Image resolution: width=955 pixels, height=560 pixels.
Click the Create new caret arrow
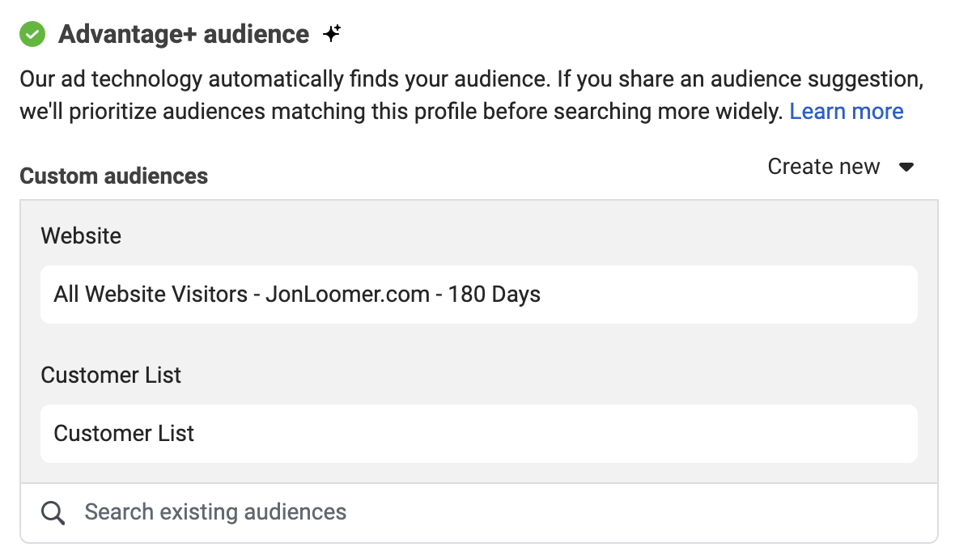(x=906, y=167)
